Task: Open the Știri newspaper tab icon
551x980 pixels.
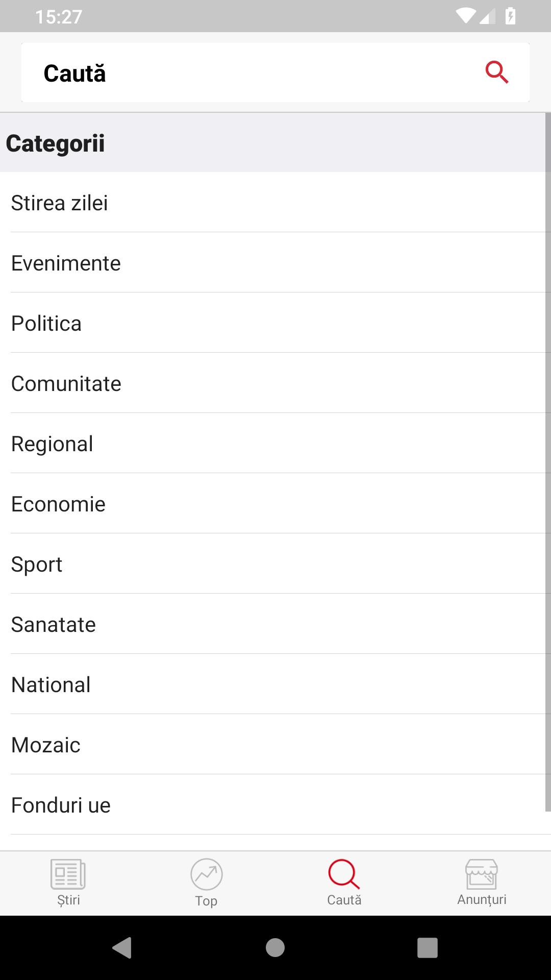Action: click(68, 874)
